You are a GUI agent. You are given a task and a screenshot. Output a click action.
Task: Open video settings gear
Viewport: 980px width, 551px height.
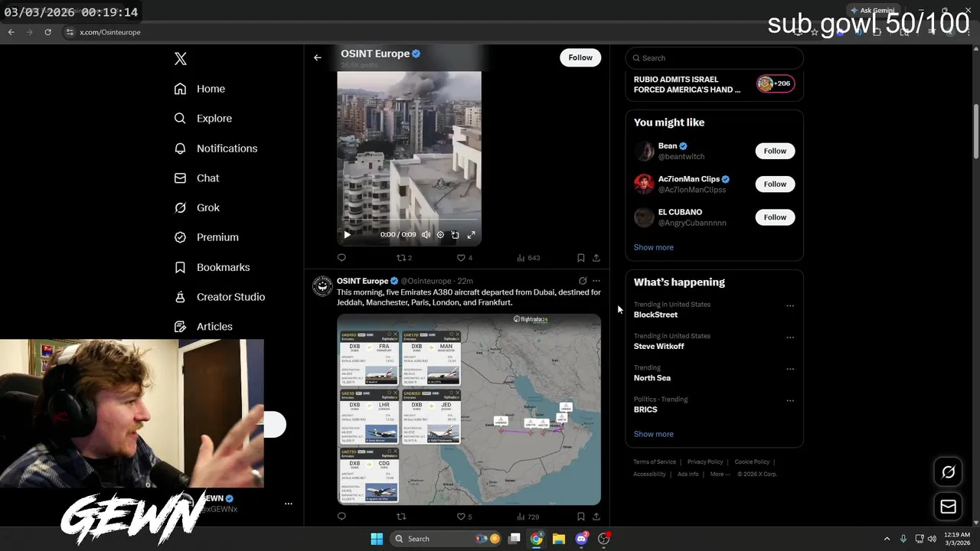(x=440, y=235)
